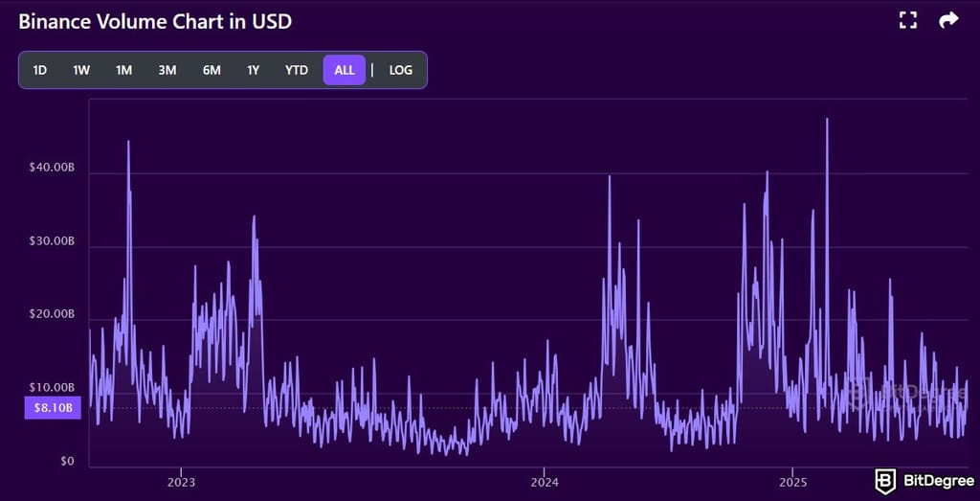
Task: Switch to YTD range
Action: point(297,70)
